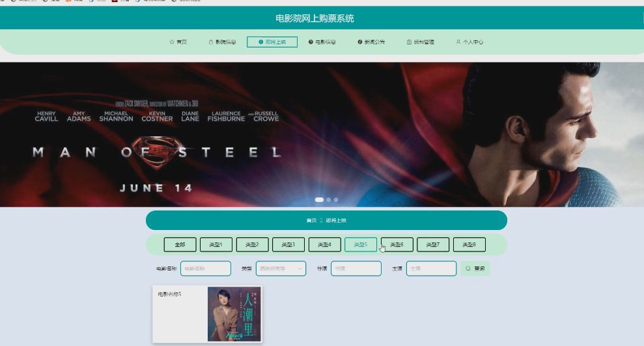The width and height of the screenshot is (644, 346).
Task: Open the 新闻公告 navigation item
Action: coord(371,42)
